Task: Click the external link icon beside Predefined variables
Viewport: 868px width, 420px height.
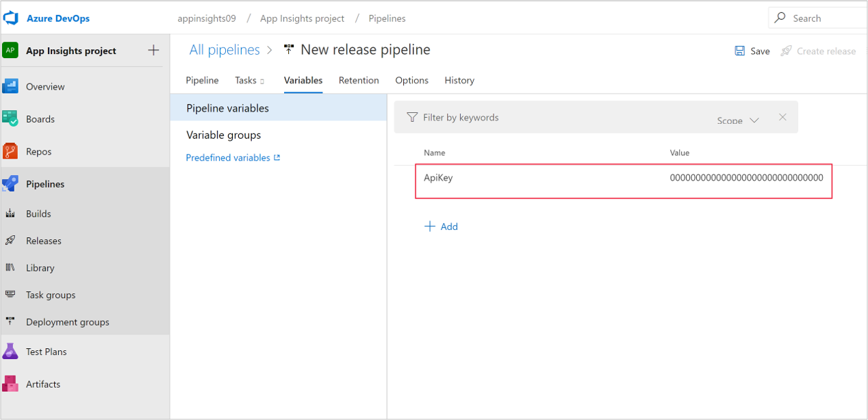Action: click(x=277, y=157)
